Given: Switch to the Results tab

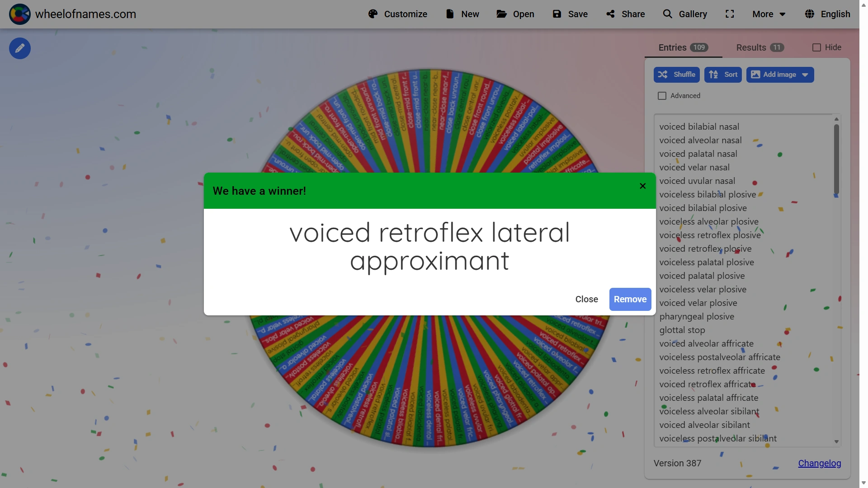Looking at the screenshot, I should tap(759, 47).
